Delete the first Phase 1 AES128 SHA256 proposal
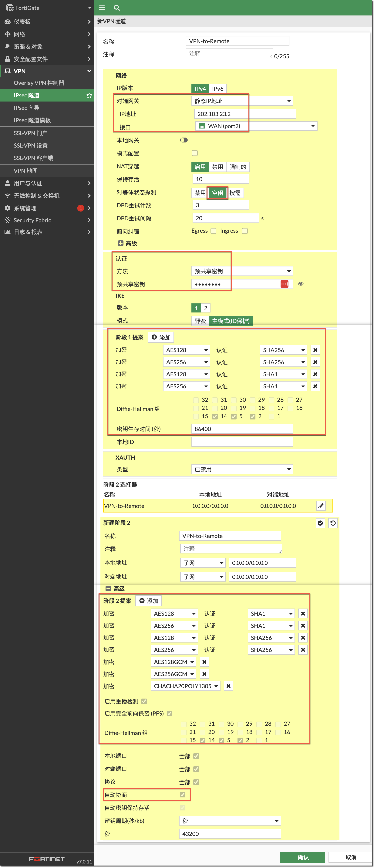 click(315, 350)
